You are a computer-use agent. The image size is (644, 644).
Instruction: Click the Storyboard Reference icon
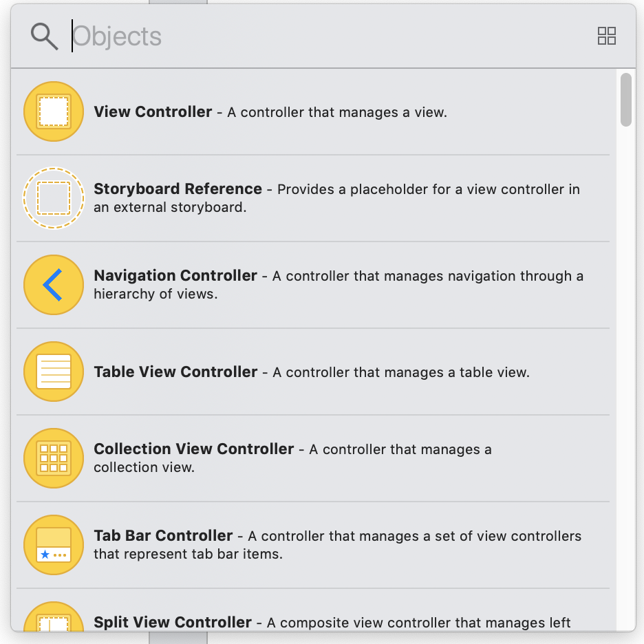point(54,198)
